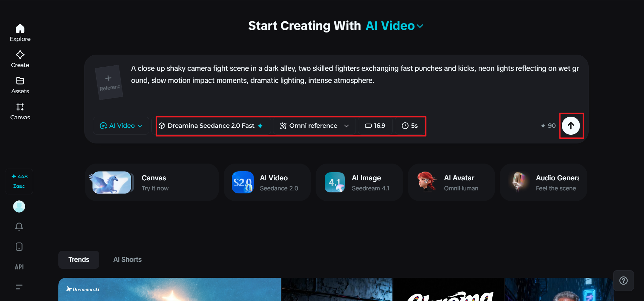Viewport: 644px width, 301px height.
Task: Click into the prompt text field
Action: (355, 74)
